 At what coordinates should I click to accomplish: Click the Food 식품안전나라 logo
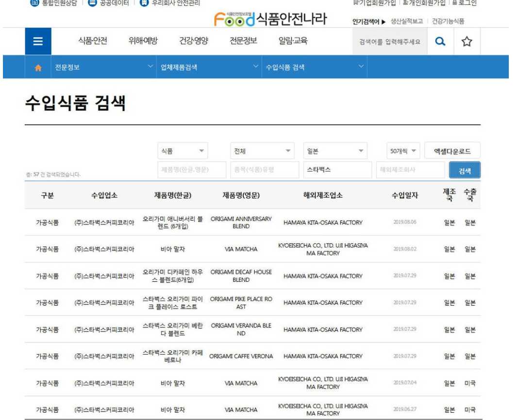[x=270, y=19]
